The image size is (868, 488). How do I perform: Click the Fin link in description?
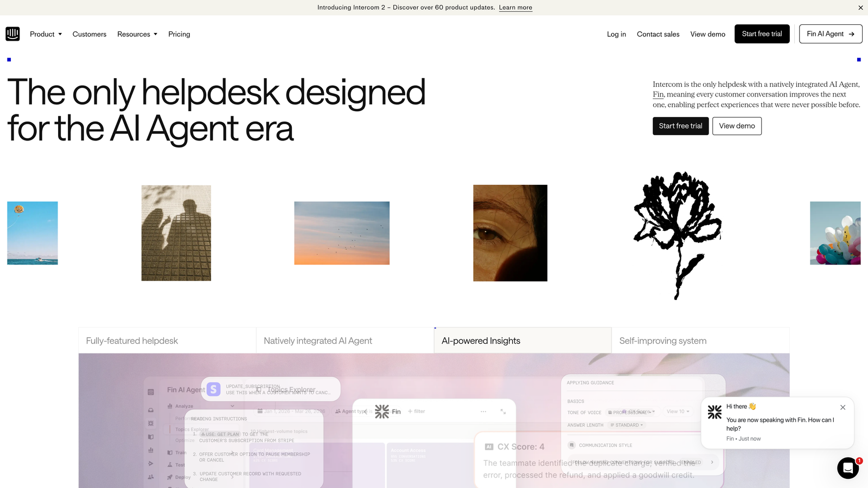(658, 94)
